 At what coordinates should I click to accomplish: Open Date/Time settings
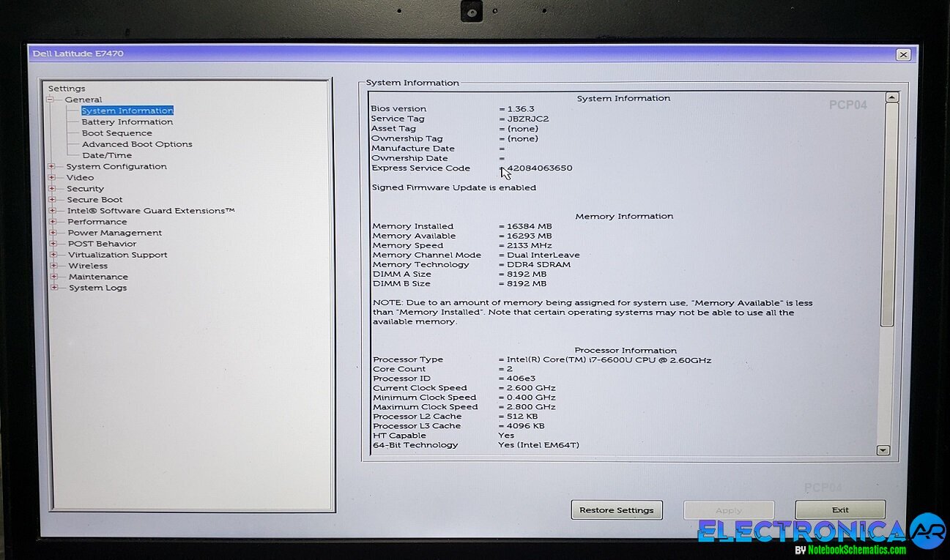[x=107, y=155]
